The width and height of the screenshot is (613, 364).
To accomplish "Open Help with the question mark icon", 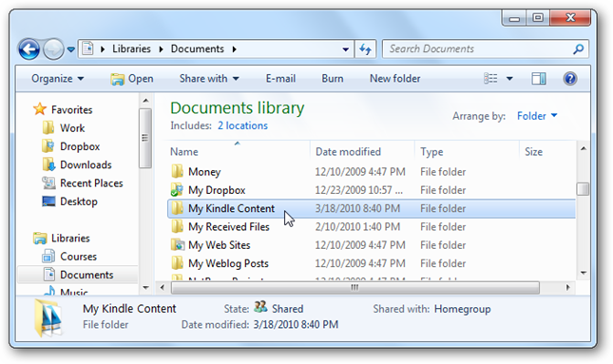I will point(570,79).
